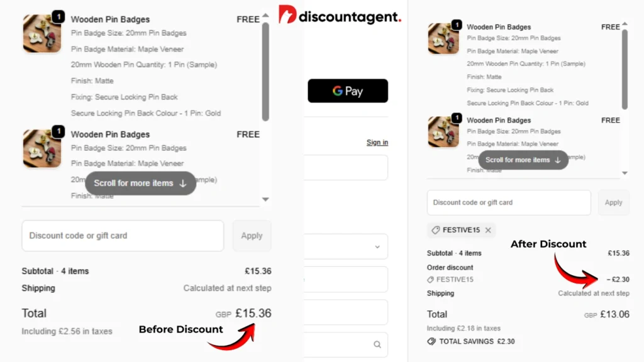Focus the left Discount code or gift card field
The width and height of the screenshot is (644, 362).
tap(123, 236)
